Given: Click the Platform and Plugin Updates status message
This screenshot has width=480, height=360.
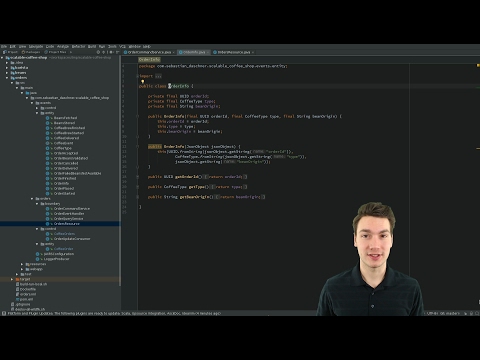Looking at the screenshot, I should click(x=114, y=313).
